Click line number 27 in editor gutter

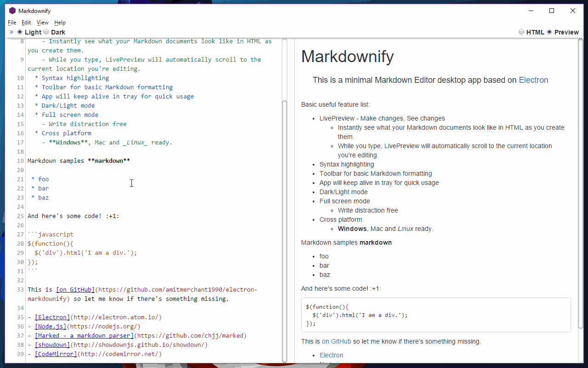20,235
